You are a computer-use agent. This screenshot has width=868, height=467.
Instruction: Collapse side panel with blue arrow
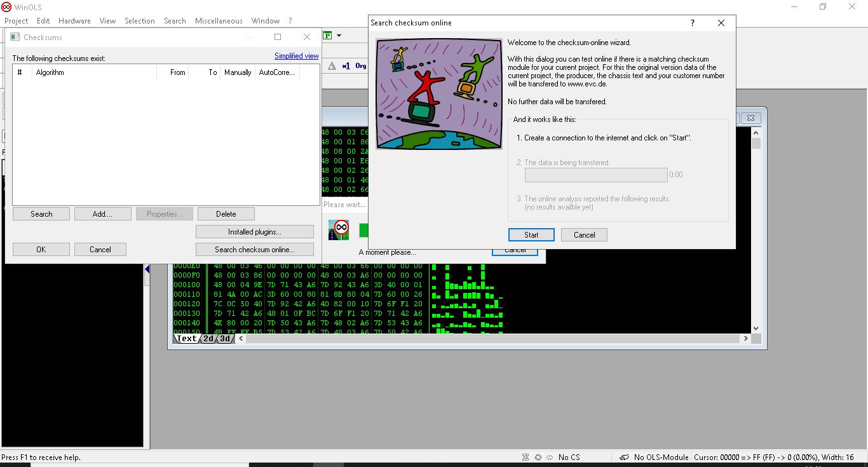147,269
